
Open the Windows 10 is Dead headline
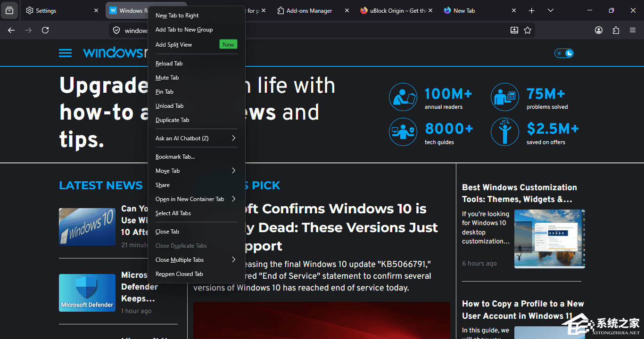click(x=315, y=227)
